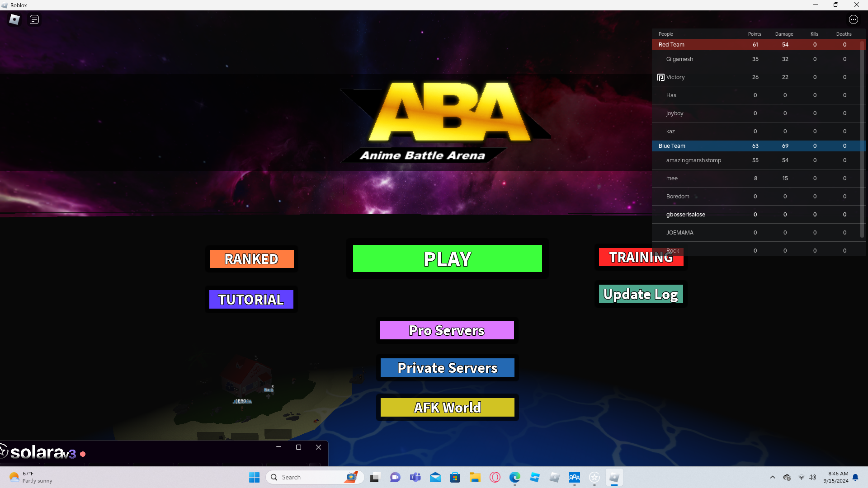Select player gbosserisalose in the leaderboard
The height and width of the screenshot is (488, 868).
click(685, 215)
